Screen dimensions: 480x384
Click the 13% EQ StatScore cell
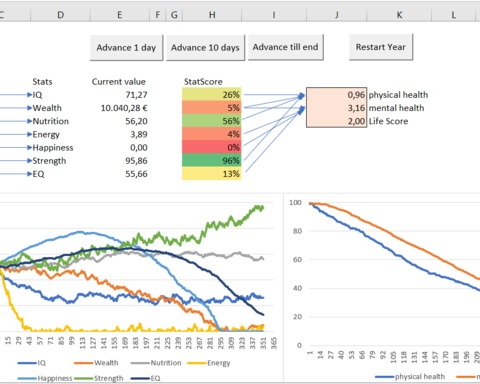click(212, 174)
